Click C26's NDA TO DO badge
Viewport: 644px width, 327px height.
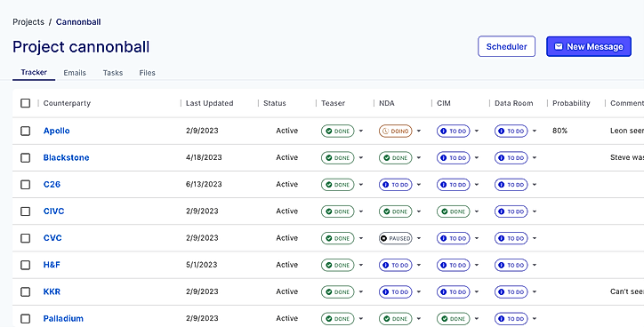point(395,185)
